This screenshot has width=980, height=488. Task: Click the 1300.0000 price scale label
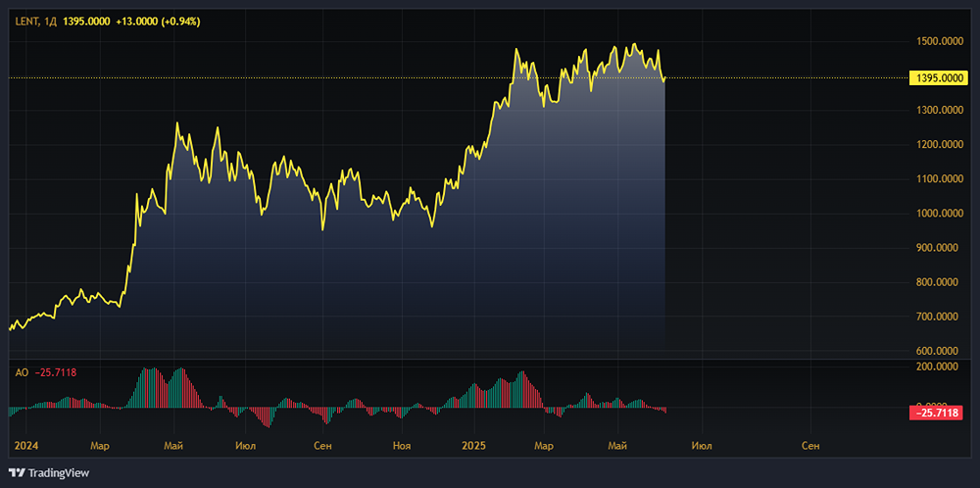tap(938, 111)
